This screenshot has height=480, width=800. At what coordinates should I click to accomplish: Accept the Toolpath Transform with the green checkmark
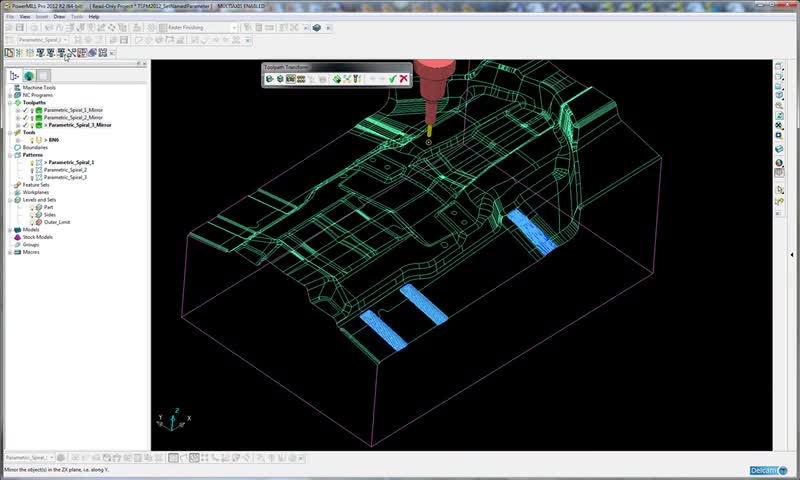392,79
